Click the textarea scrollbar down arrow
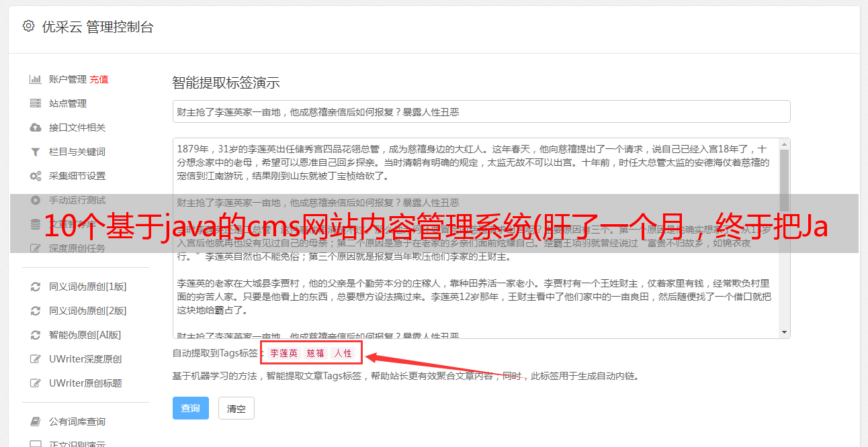 click(784, 332)
